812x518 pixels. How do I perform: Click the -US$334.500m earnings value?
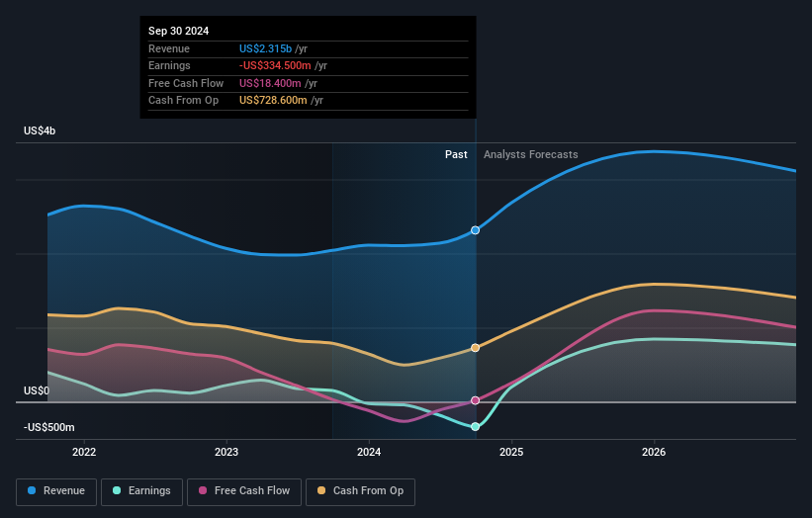point(275,65)
